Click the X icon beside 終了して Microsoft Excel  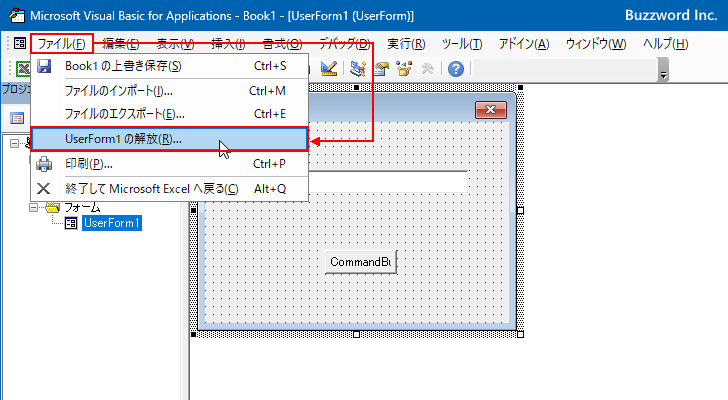(44, 188)
